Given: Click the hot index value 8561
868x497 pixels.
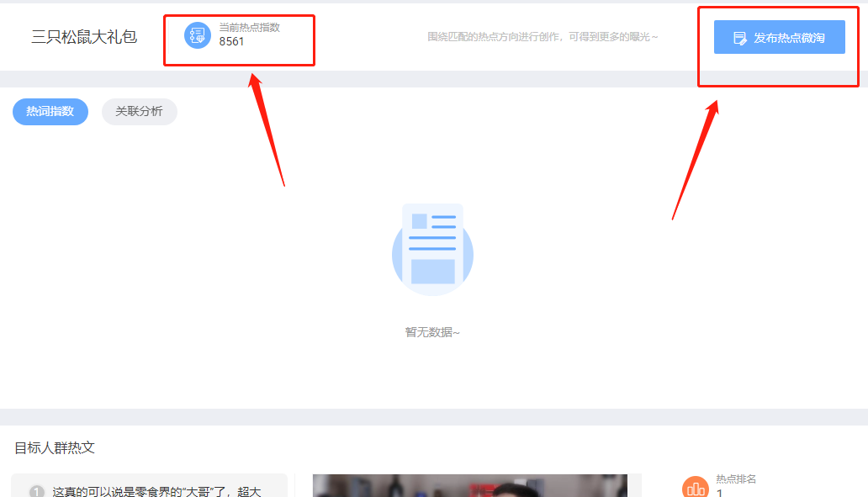Looking at the screenshot, I should tap(232, 41).
